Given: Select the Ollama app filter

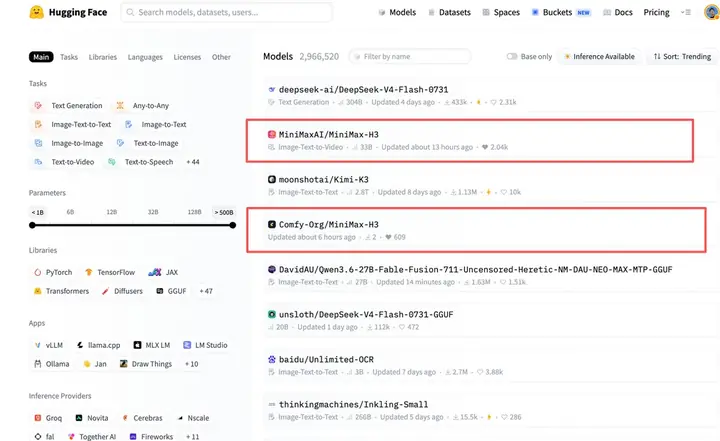Looking at the screenshot, I should pos(52,364).
